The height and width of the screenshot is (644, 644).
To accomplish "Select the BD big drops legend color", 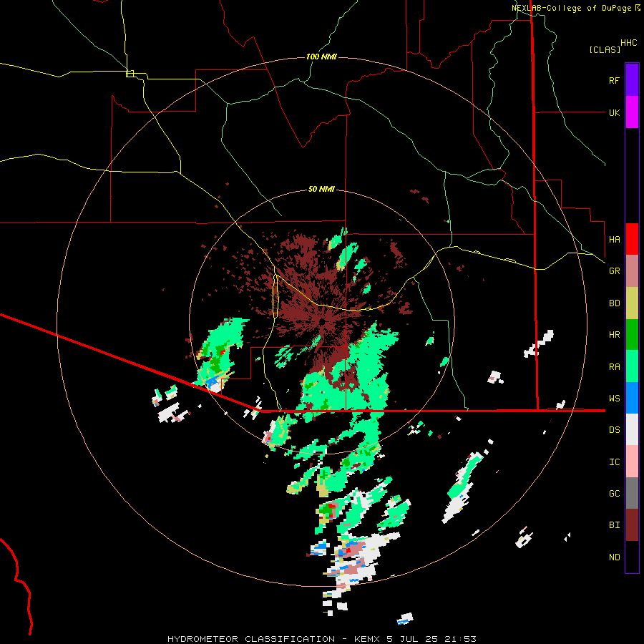I will 632,303.
